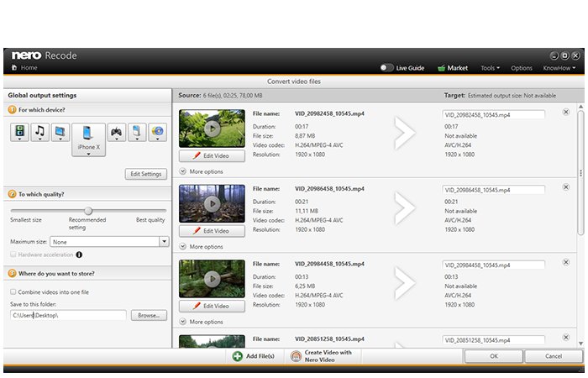The height and width of the screenshot is (378, 588).
Task: Click the quality slider handle
Action: [x=88, y=210]
